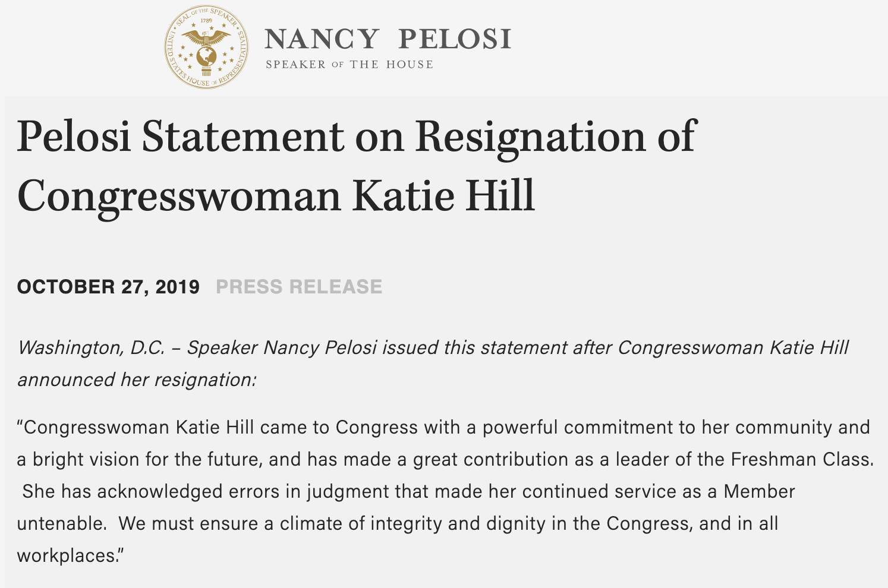Click the Congresswoman Katie Hill headline line
This screenshot has height=588, width=888.
point(276,197)
